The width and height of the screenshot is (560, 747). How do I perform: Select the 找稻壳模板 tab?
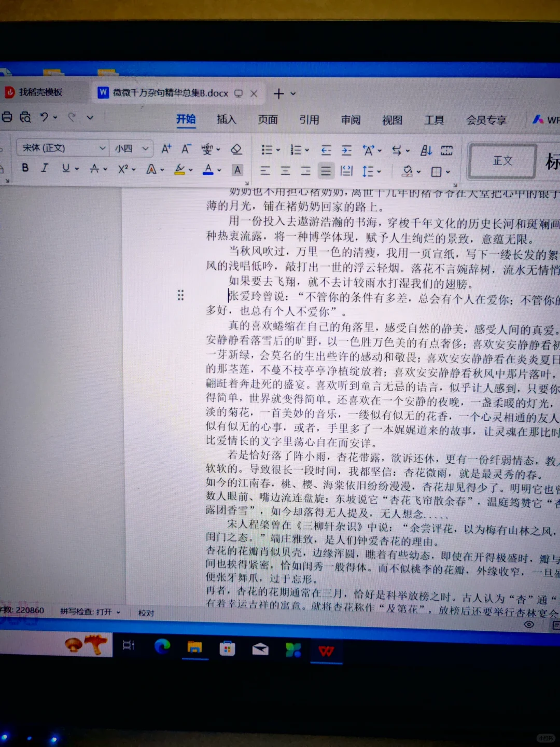[x=41, y=92]
